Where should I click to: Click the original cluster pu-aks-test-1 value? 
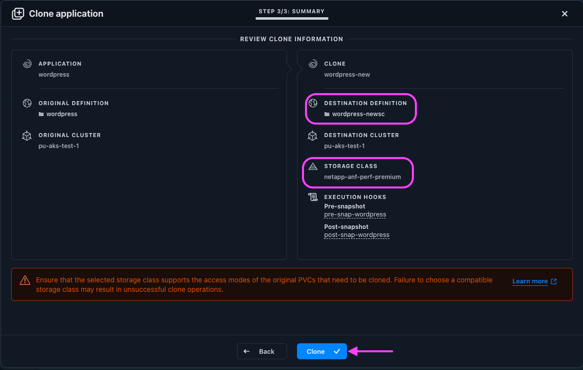point(59,146)
